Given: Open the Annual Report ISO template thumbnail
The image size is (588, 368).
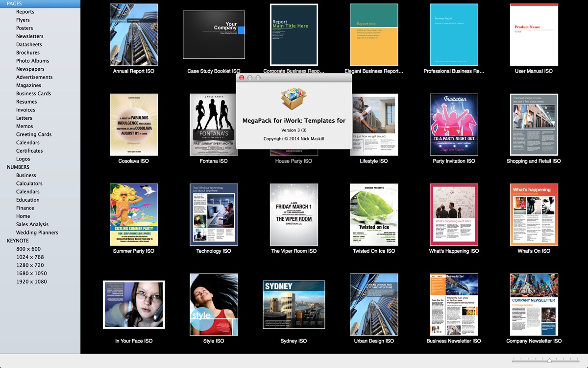Looking at the screenshot, I should point(134,35).
